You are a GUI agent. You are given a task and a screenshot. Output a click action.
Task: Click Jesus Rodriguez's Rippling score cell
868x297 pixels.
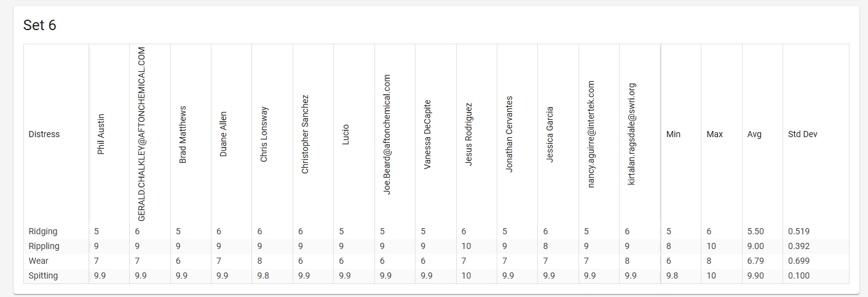click(x=467, y=246)
